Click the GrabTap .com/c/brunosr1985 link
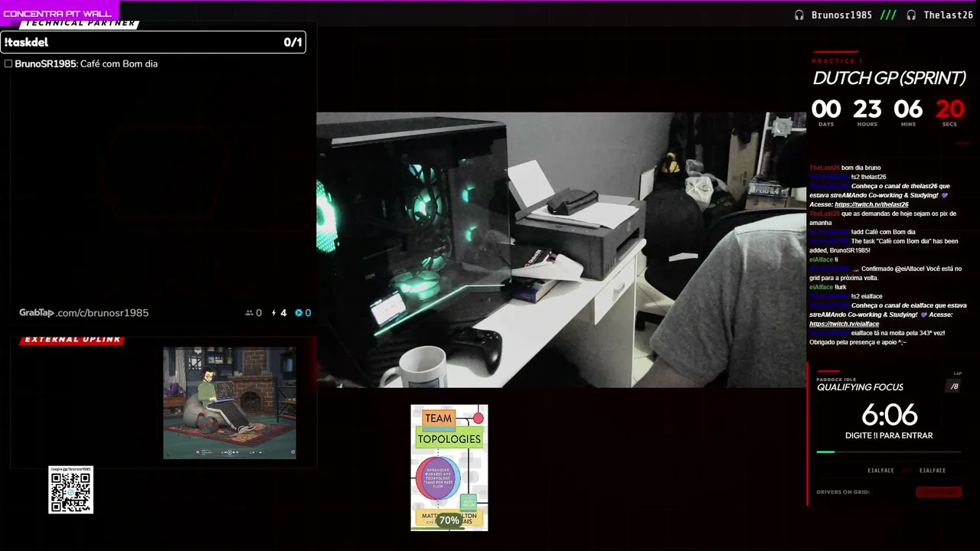Viewport: 980px width, 551px height. click(84, 313)
